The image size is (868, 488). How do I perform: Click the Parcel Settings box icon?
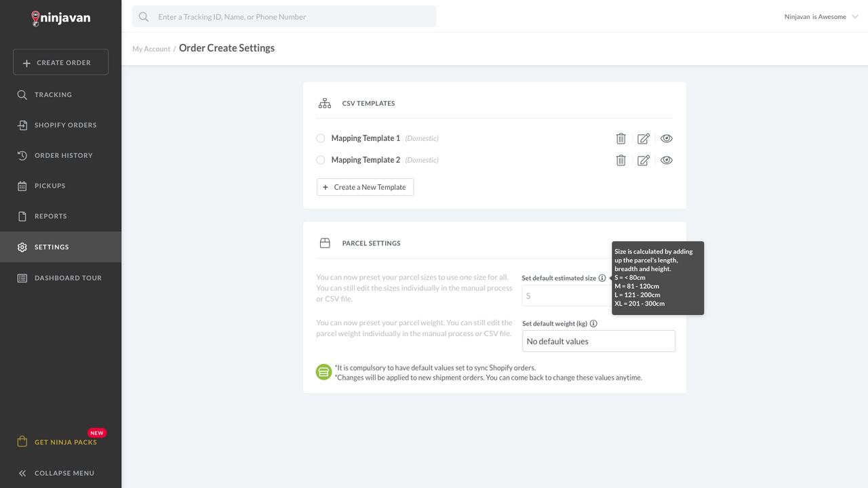tap(325, 243)
